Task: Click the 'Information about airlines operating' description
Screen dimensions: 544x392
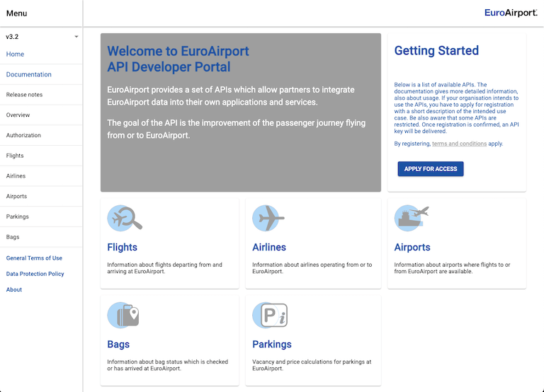Action: [312, 268]
